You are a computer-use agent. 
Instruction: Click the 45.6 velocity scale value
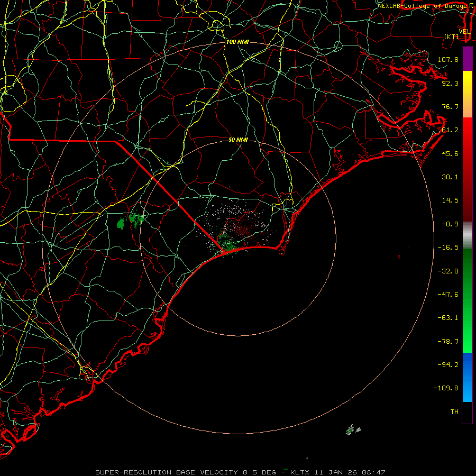450,153
